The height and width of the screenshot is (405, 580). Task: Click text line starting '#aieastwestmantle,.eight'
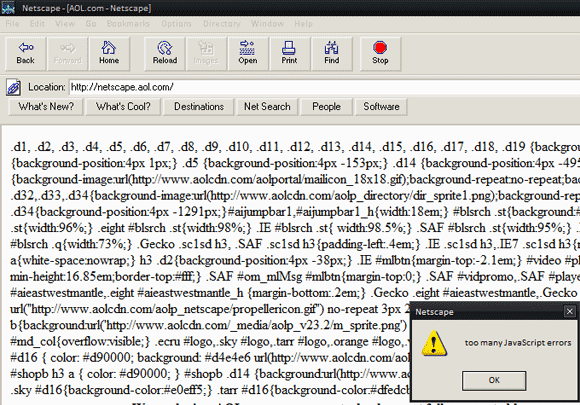[x=295, y=293]
